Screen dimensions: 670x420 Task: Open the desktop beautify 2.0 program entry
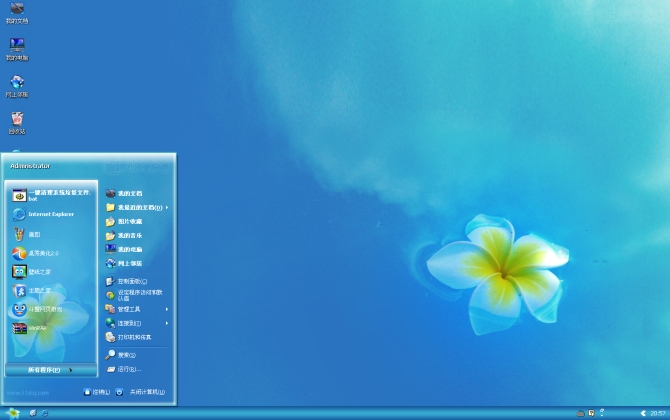pyautogui.click(x=35, y=253)
